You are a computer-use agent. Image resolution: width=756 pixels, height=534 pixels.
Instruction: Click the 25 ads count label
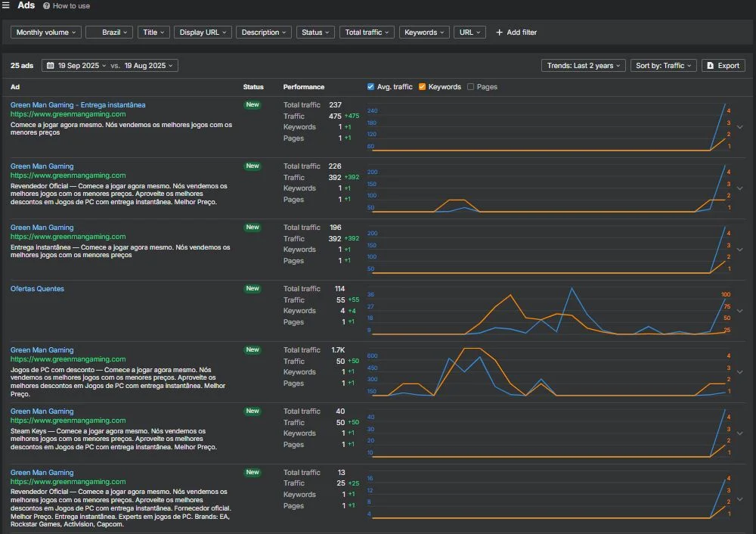22,66
